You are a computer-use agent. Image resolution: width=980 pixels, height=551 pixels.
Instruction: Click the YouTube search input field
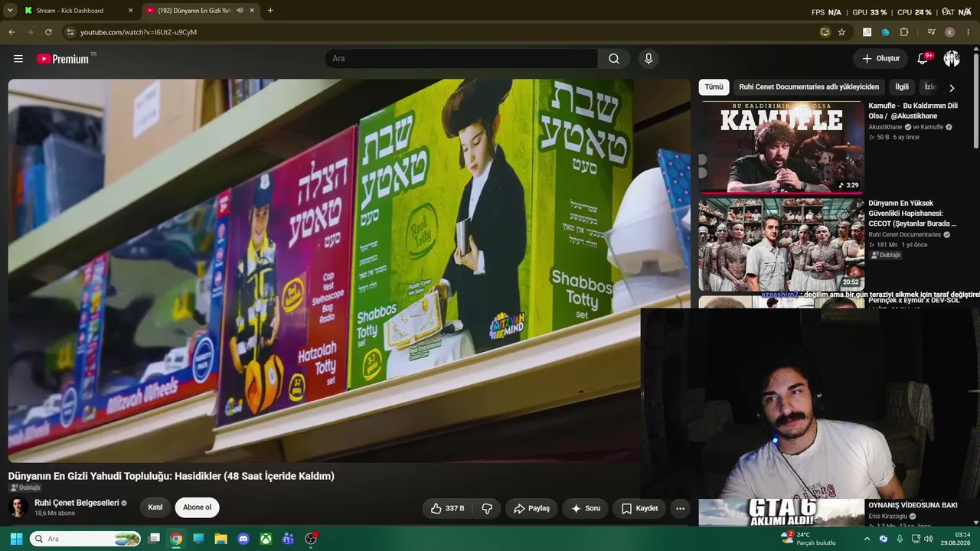pos(462,59)
